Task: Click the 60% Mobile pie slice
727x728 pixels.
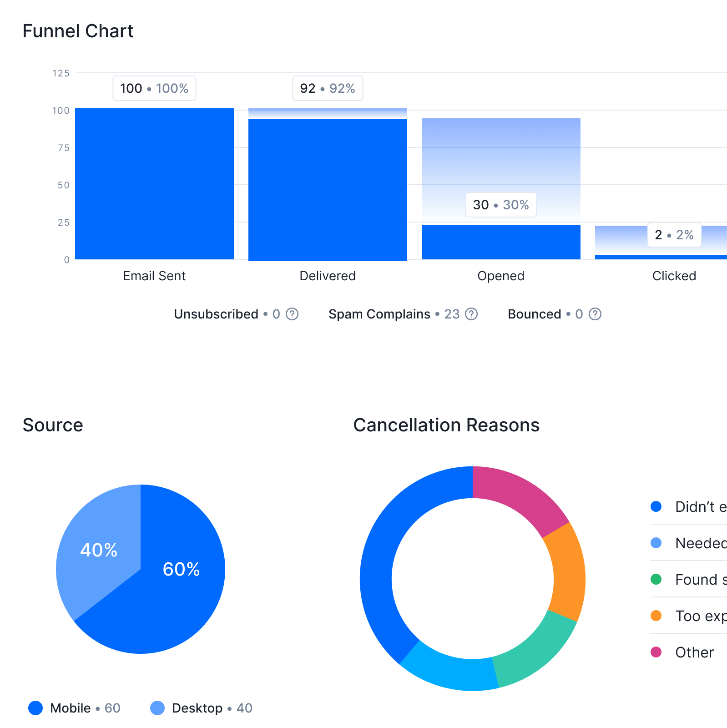Action: coord(181,591)
